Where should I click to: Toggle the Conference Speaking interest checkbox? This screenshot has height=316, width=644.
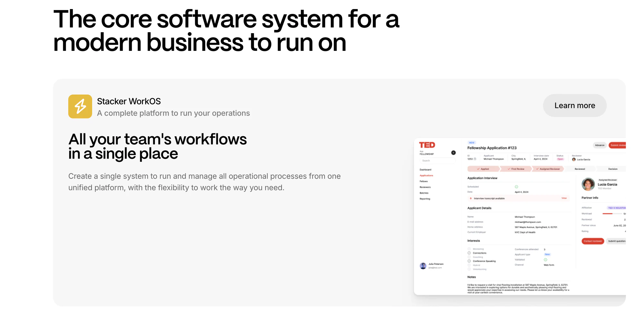tap(469, 261)
